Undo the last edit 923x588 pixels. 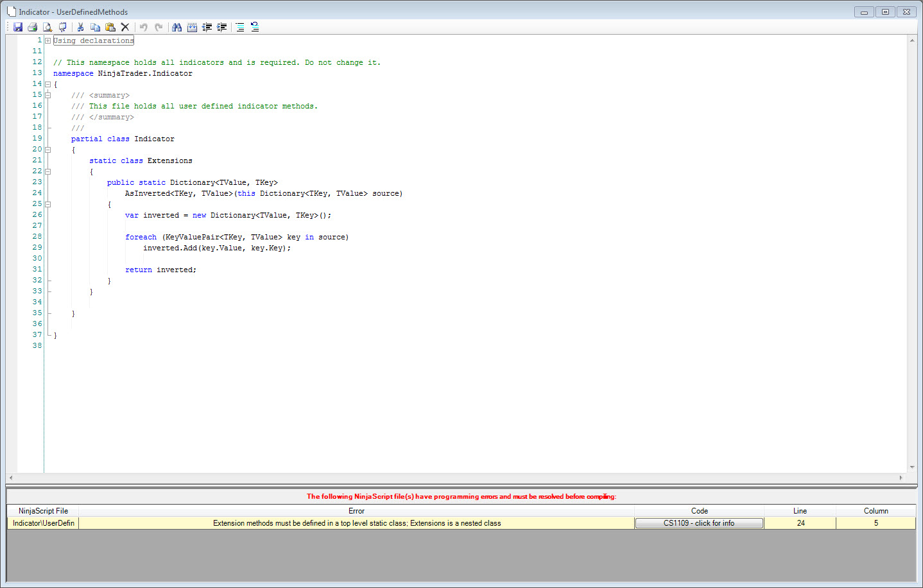coord(143,27)
